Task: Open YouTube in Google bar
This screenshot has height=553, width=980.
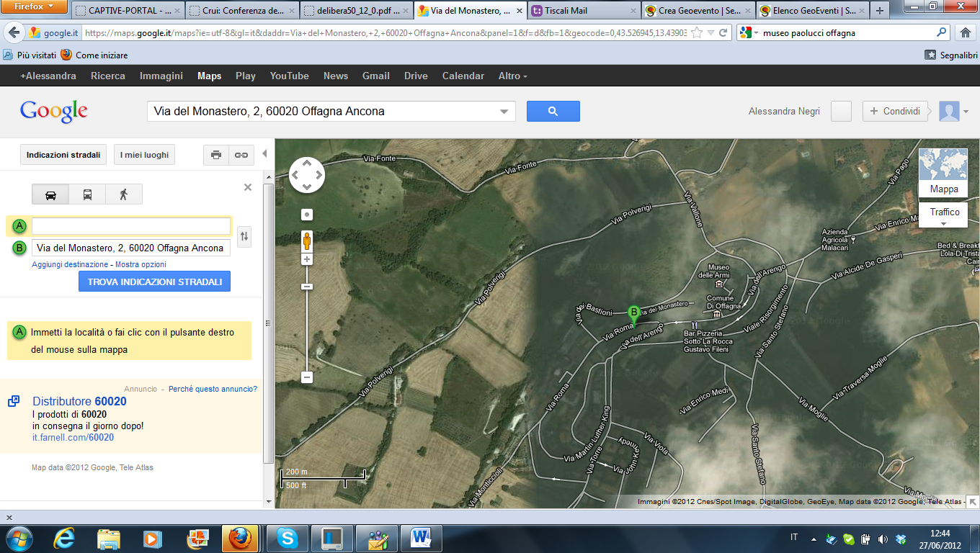Action: 290,76
